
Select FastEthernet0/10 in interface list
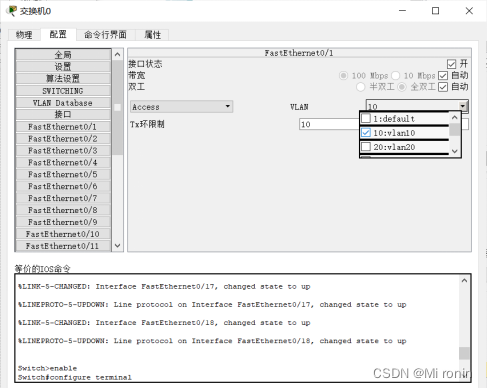pos(63,234)
